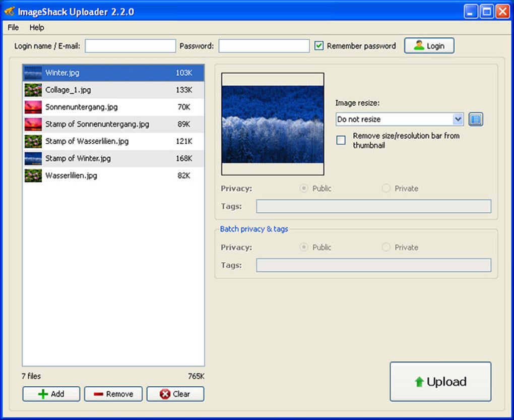Image resolution: width=514 pixels, height=420 pixels.
Task: Click the Winter.jpg file thumbnail icon
Action: click(x=33, y=73)
